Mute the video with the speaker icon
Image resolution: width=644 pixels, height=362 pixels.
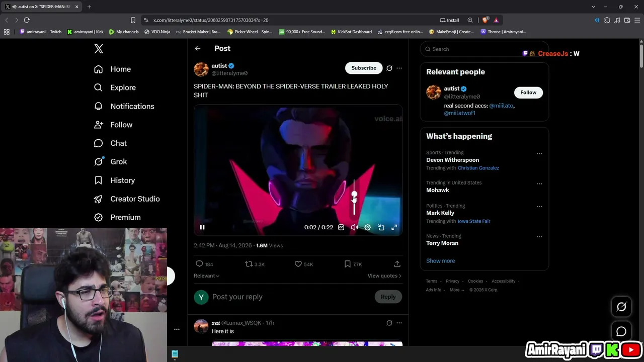[354, 227]
